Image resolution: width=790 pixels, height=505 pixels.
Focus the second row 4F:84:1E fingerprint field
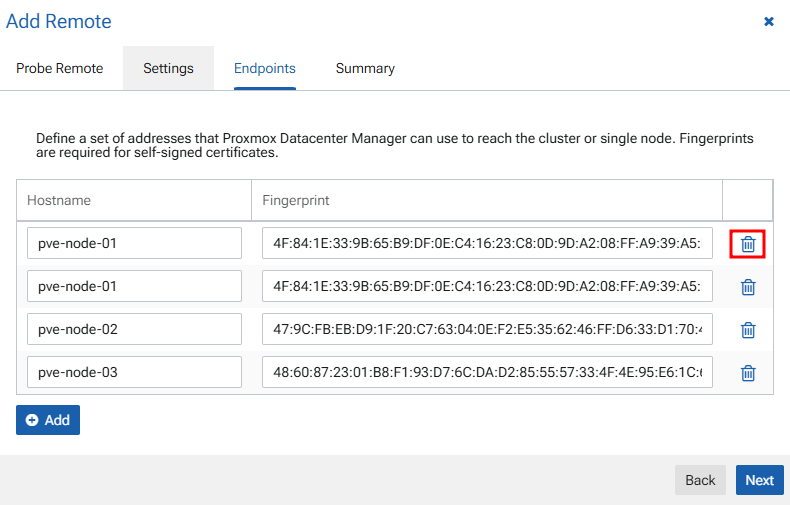tap(487, 286)
